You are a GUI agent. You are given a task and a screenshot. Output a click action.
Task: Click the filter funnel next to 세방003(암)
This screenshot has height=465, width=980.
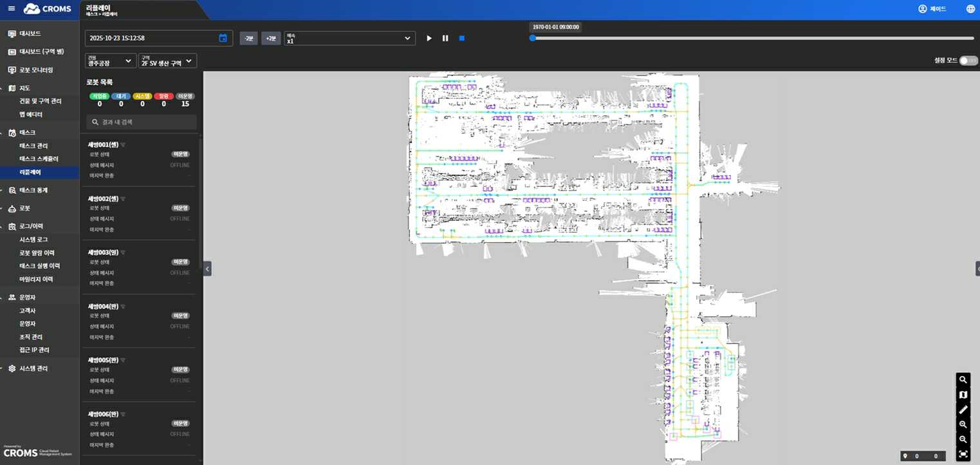point(123,252)
